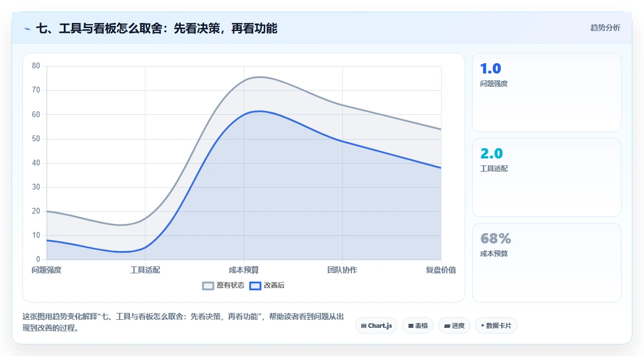Viewport: 644px width, 356px height.
Task: Click the Chart.js tag
Action: [x=376, y=326]
